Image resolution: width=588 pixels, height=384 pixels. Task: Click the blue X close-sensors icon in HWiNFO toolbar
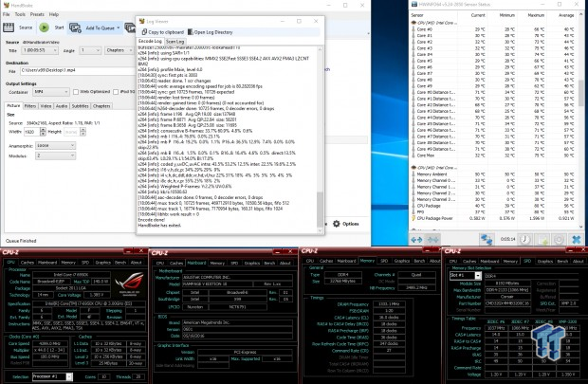point(577,239)
